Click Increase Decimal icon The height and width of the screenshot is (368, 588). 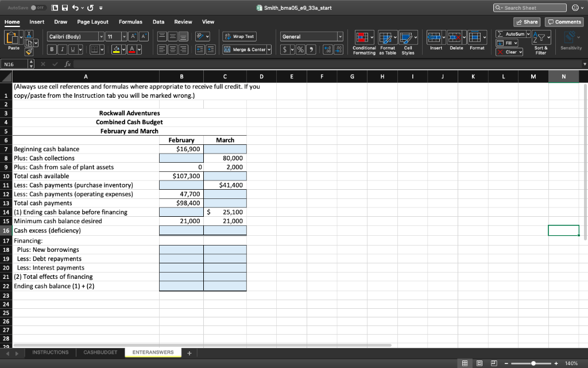[328, 49]
